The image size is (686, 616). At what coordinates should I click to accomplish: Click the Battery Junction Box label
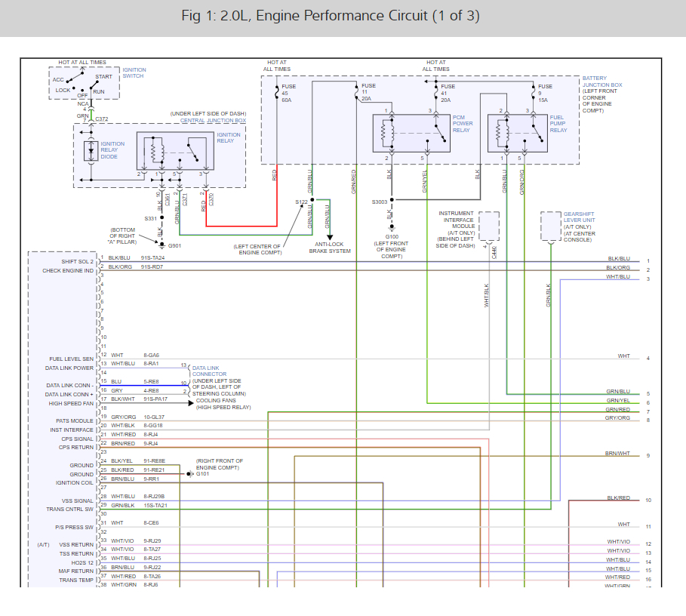click(x=602, y=82)
